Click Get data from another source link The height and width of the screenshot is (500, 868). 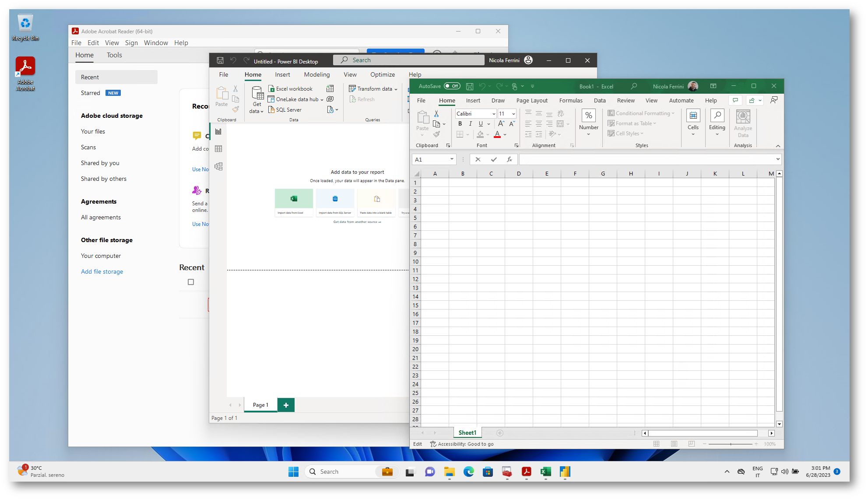click(357, 222)
